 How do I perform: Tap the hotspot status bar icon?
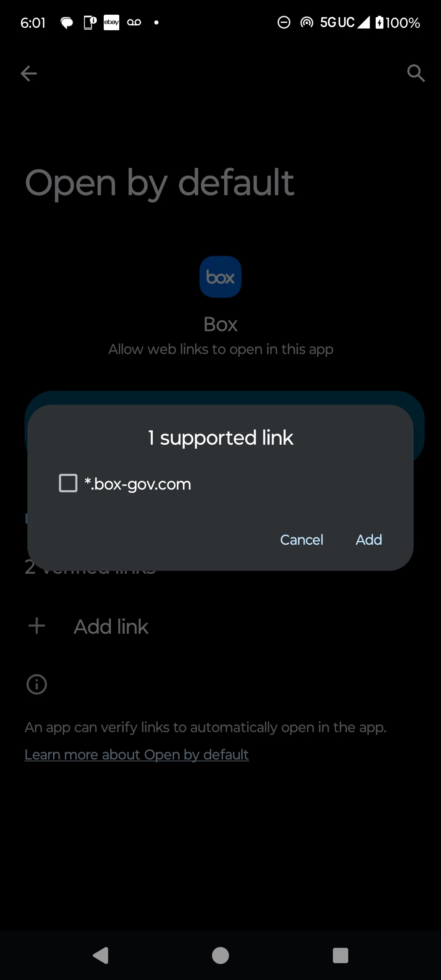pos(307,22)
